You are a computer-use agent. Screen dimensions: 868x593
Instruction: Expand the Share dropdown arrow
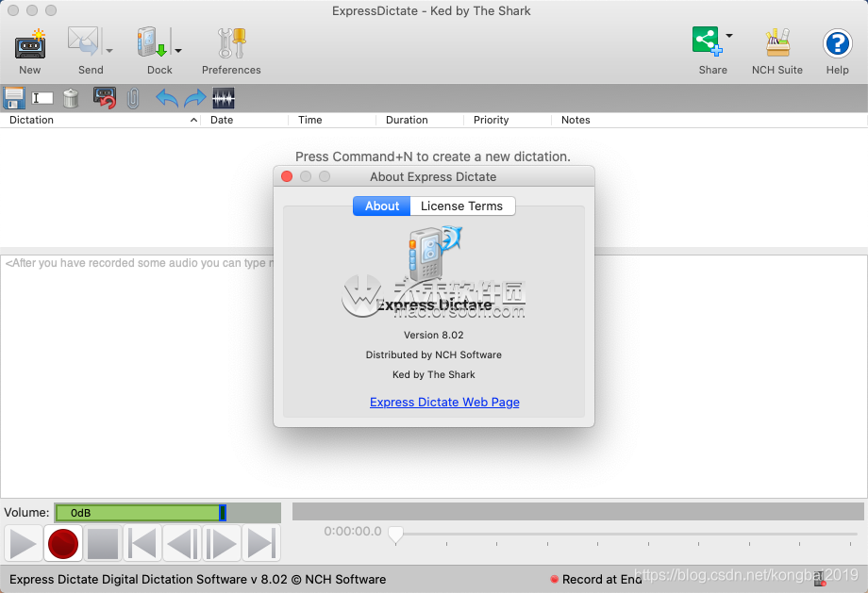[x=729, y=36]
